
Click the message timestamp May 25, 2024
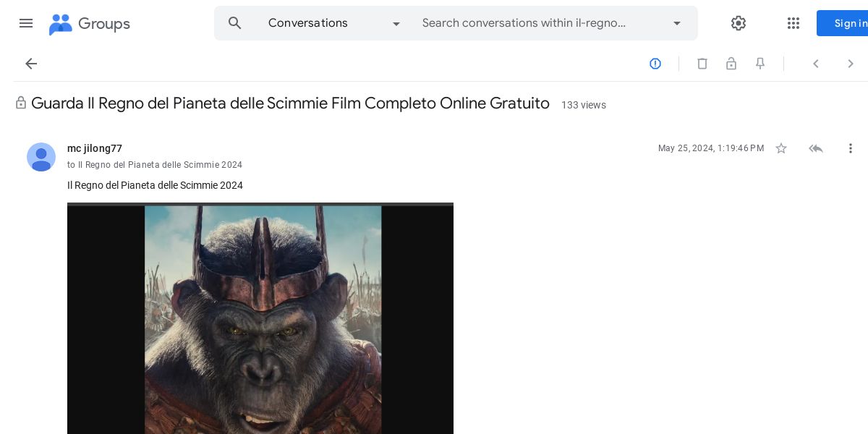[x=711, y=148]
